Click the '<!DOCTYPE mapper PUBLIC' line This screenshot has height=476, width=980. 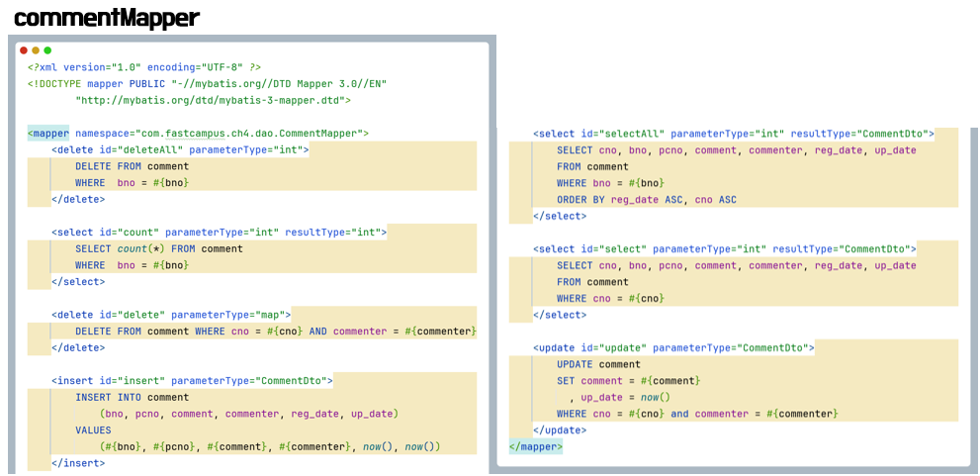coord(208,84)
